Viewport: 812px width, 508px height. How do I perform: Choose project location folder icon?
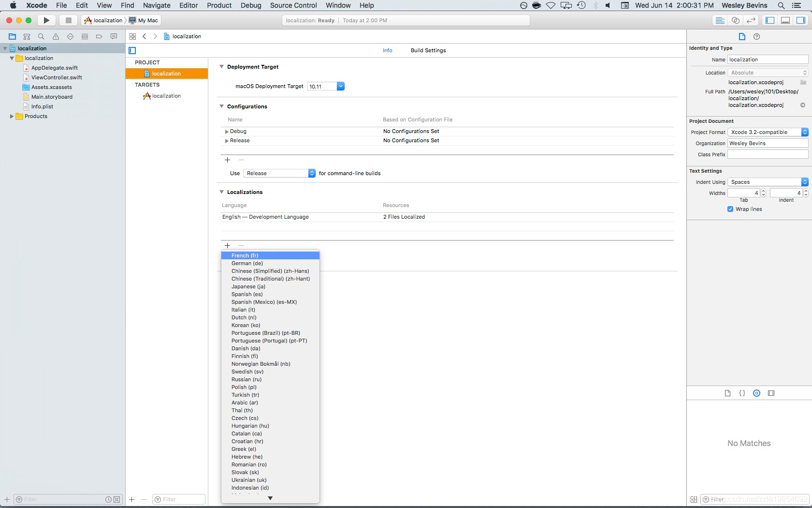[803, 82]
